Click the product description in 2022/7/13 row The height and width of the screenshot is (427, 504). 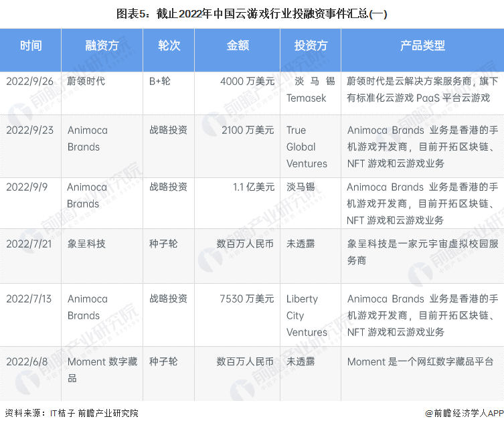(422, 315)
